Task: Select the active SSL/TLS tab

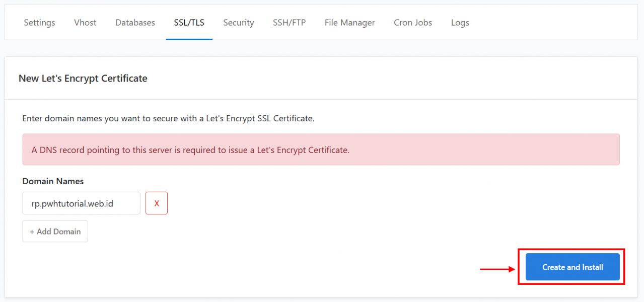Action: point(189,23)
